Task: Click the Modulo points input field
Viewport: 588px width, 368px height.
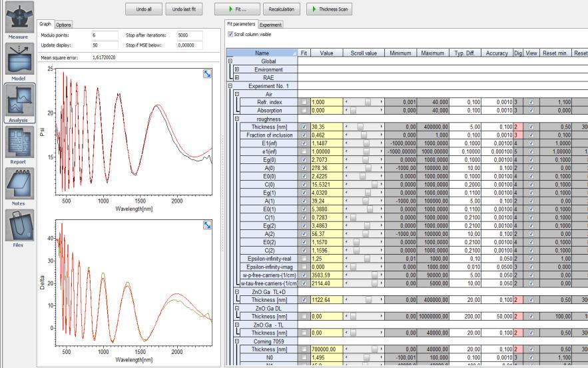Action: pos(105,35)
